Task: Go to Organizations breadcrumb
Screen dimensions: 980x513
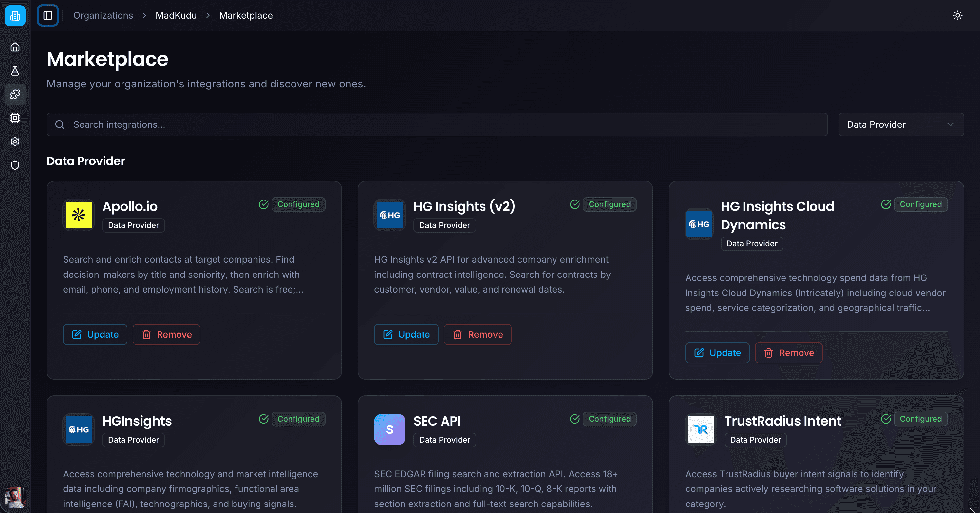Action: (x=103, y=16)
